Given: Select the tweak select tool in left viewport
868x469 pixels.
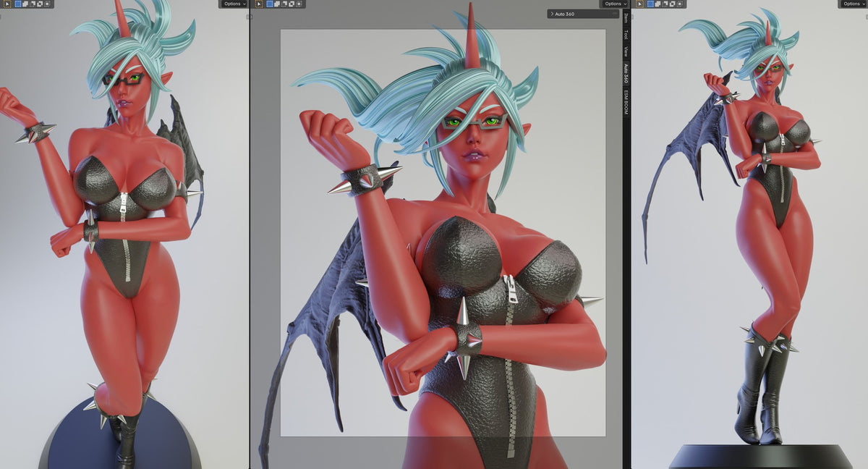Looking at the screenshot, I should (7, 4).
